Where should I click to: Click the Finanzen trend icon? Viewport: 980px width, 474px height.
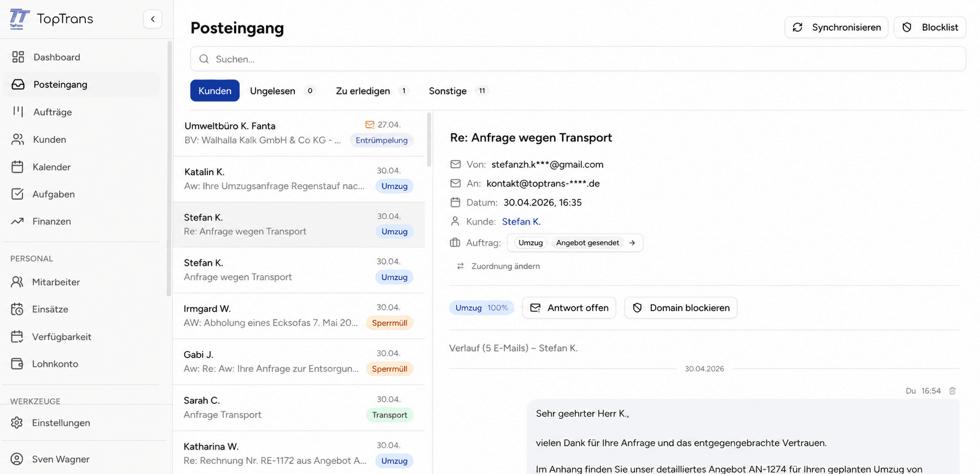(x=17, y=221)
